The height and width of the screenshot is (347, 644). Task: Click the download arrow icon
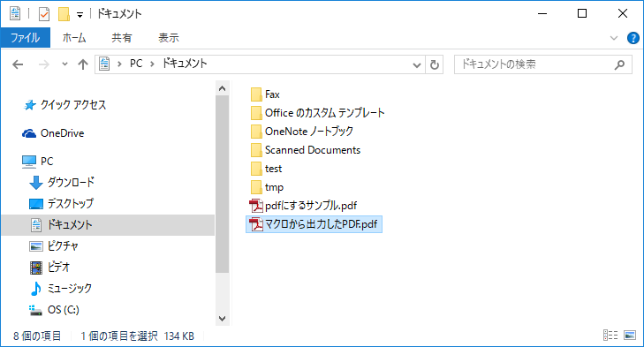coord(36,183)
